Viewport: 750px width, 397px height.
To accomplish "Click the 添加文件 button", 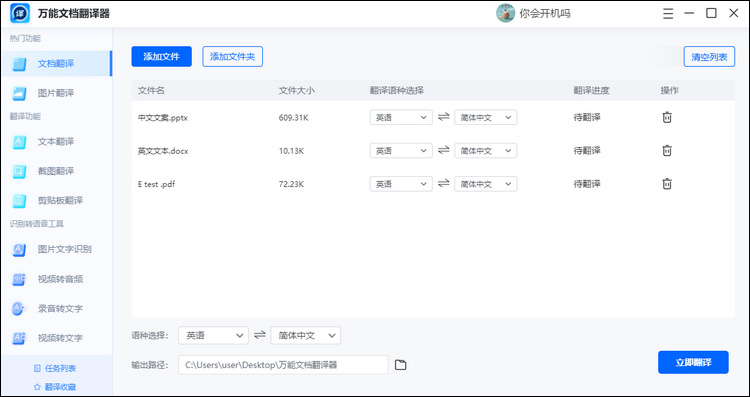I will click(162, 56).
